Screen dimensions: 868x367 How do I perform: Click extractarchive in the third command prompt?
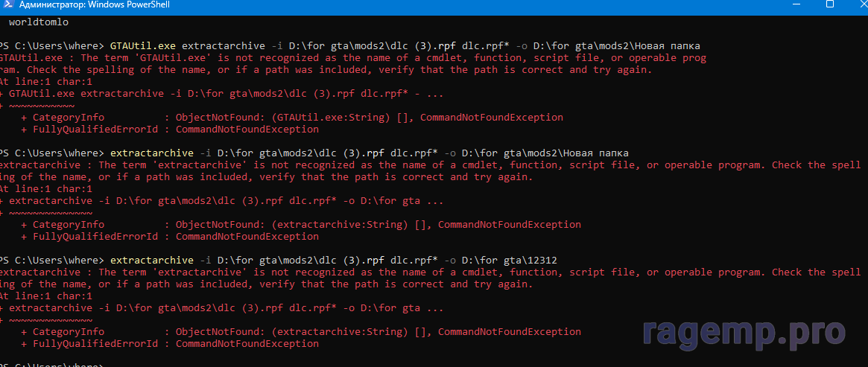[151, 261]
